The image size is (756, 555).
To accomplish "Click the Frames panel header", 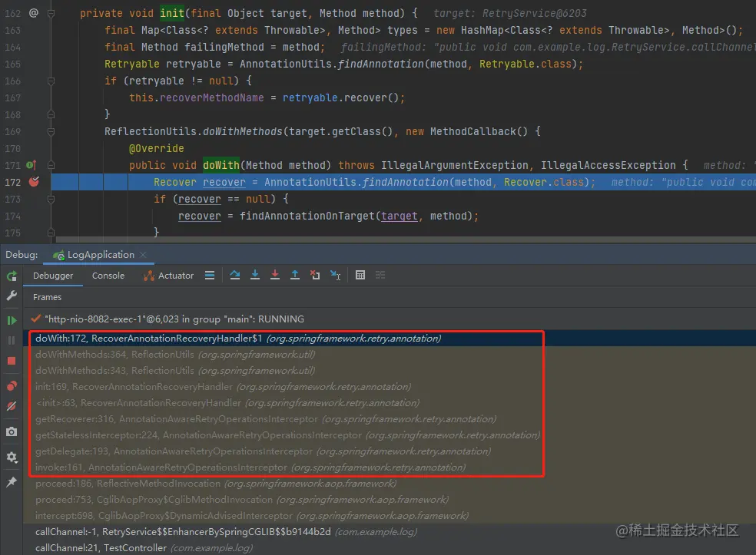I will click(48, 297).
